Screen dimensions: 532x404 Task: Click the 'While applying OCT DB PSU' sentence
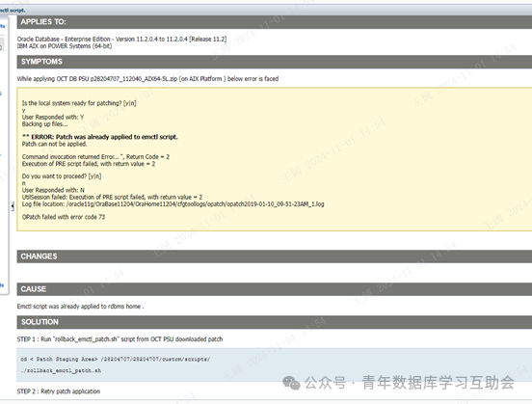click(x=147, y=79)
